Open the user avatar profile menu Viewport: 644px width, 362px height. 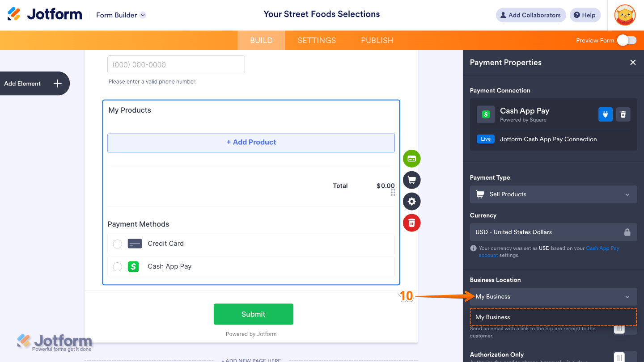pos(625,15)
